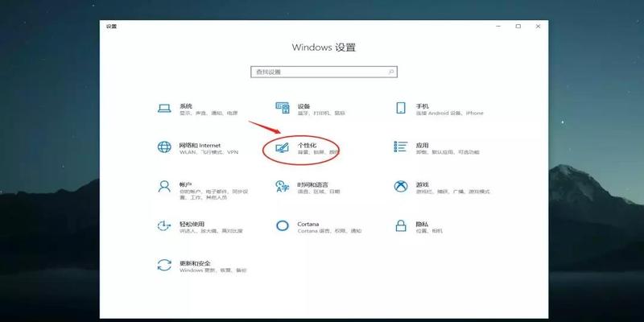Open the 应用 settings label
The image size is (644, 322).
[x=422, y=146]
